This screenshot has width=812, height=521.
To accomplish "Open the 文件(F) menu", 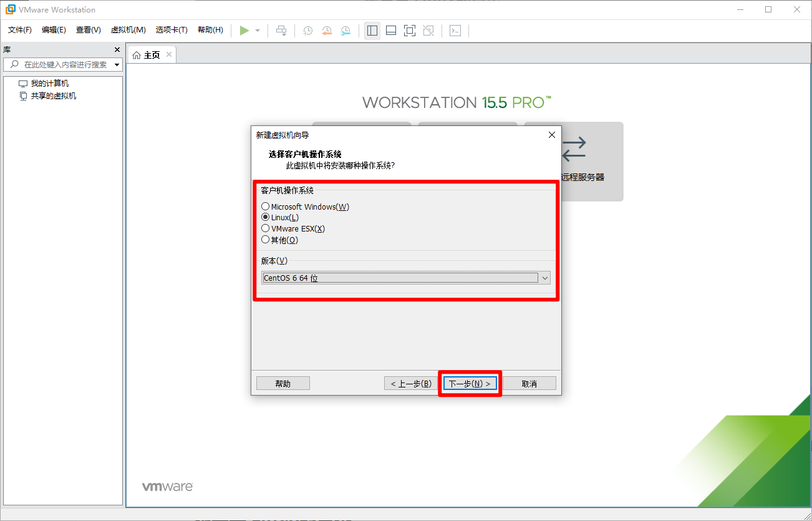I will (20, 30).
